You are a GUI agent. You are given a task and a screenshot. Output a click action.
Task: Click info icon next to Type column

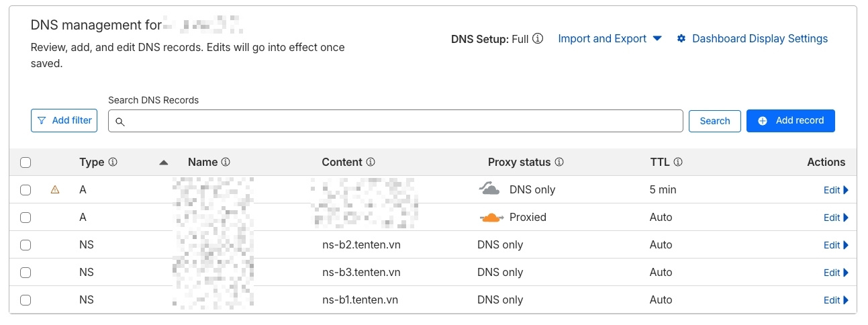point(113,162)
